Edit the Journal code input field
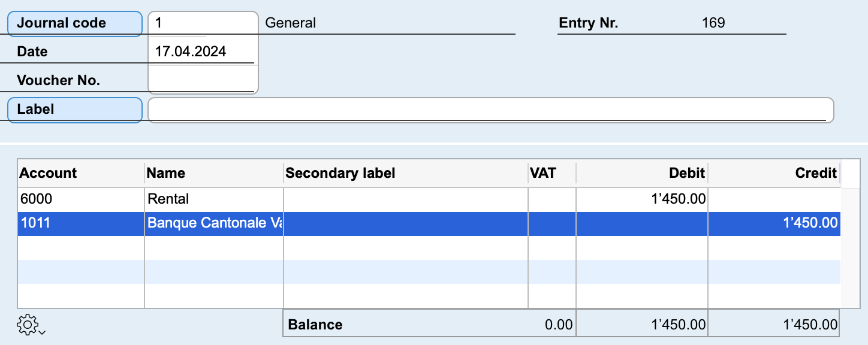The image size is (868, 345). pos(203,23)
